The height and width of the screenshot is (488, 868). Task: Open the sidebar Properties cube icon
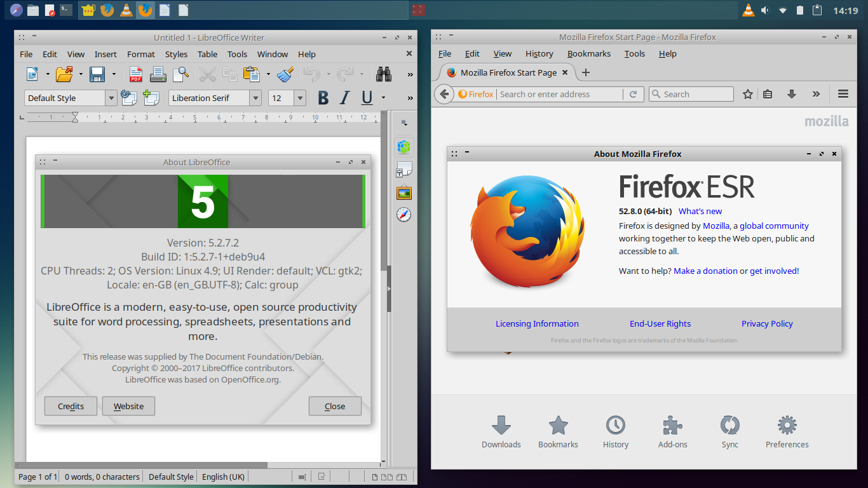coord(403,147)
